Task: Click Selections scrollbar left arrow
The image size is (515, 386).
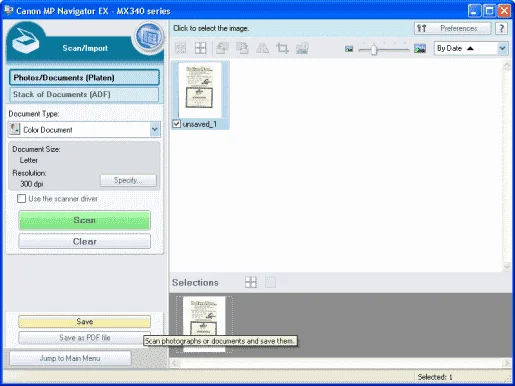Action: coord(175,363)
